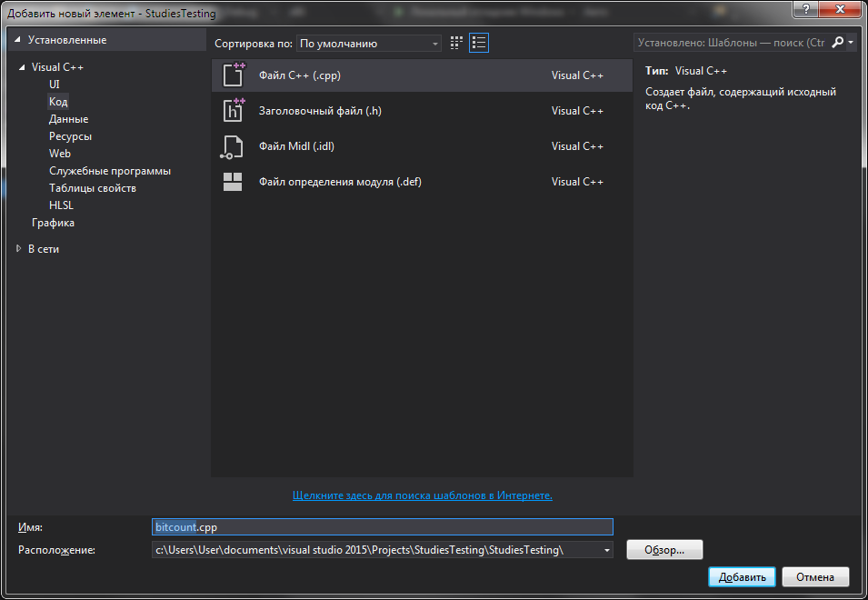Switch to medium icons list view
This screenshot has width=868, height=600.
click(x=479, y=43)
